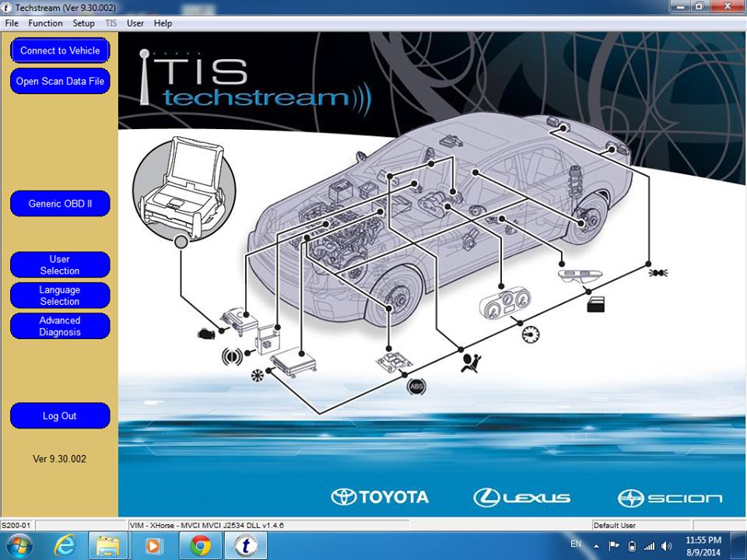Image resolution: width=747 pixels, height=560 pixels.
Task: Open the File menu
Action: pos(12,23)
